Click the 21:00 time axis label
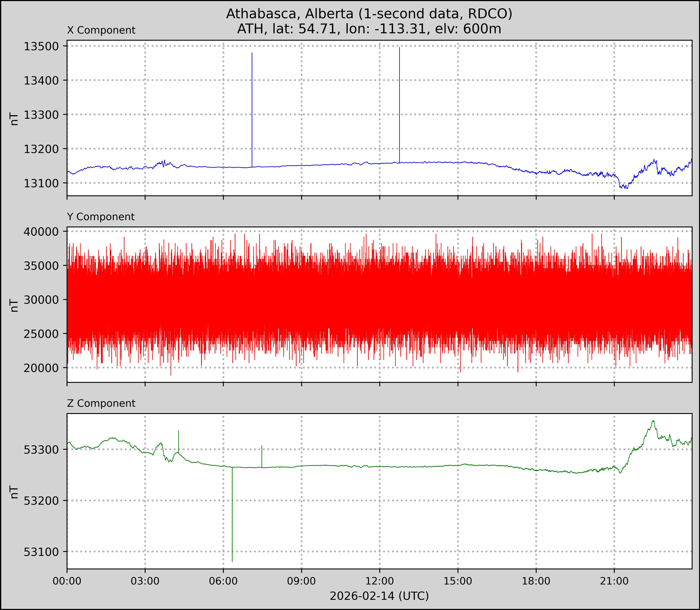Viewport: 700px width, 610px height. (614, 581)
